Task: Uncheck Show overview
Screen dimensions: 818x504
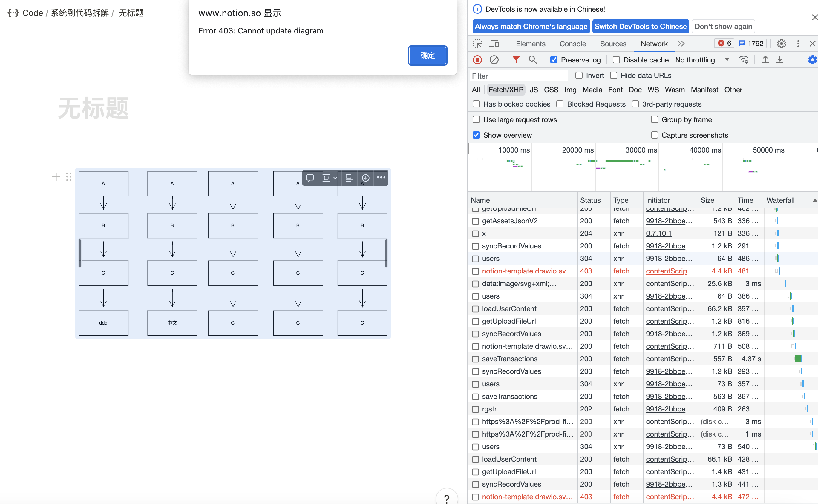Action: pyautogui.click(x=476, y=135)
